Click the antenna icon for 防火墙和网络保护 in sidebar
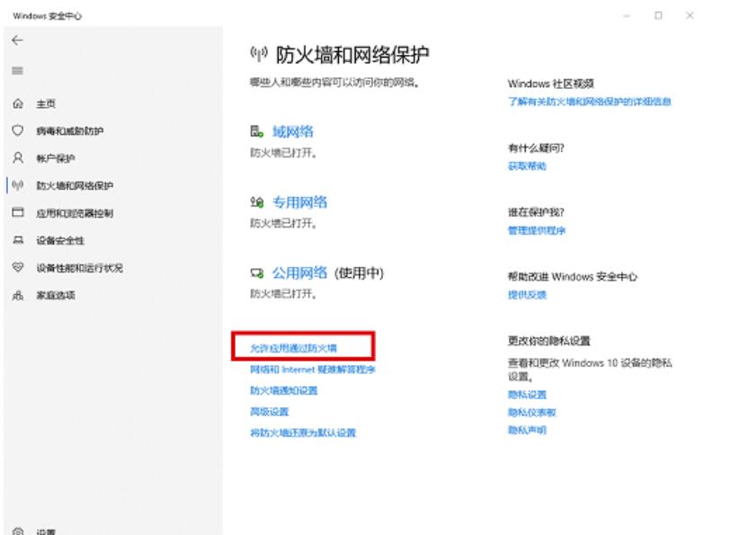This screenshot has height=535, width=756. click(x=18, y=185)
